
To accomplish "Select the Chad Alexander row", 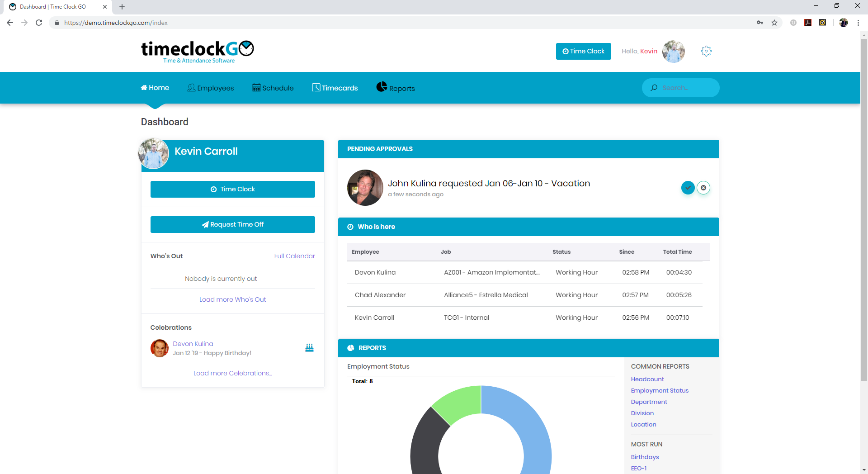I will tap(525, 295).
